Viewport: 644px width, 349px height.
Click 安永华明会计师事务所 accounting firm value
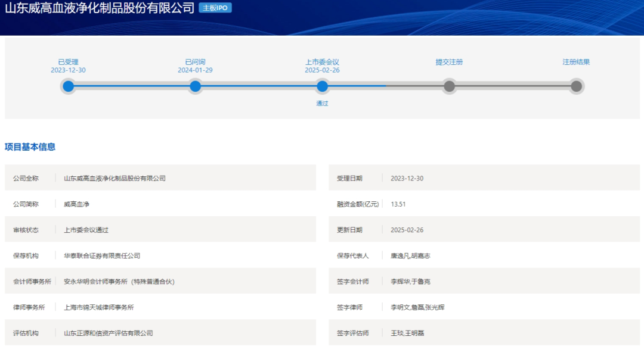[x=119, y=282]
